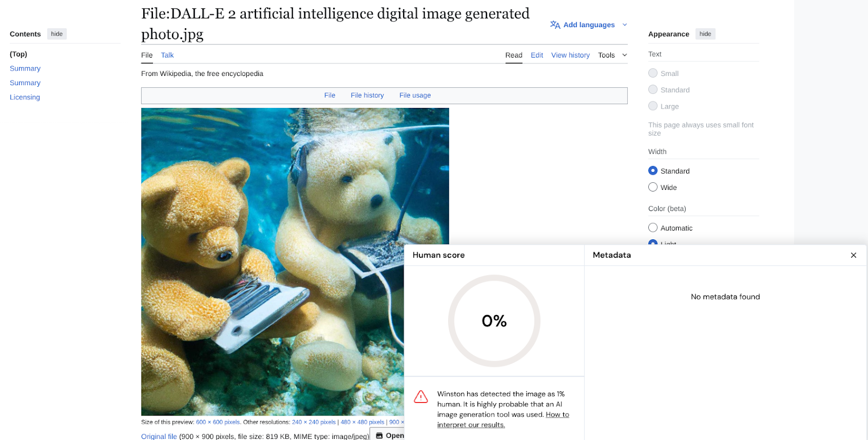Image resolution: width=868 pixels, height=440 pixels.
Task: Click the red warning triangle icon
Action: (x=421, y=397)
